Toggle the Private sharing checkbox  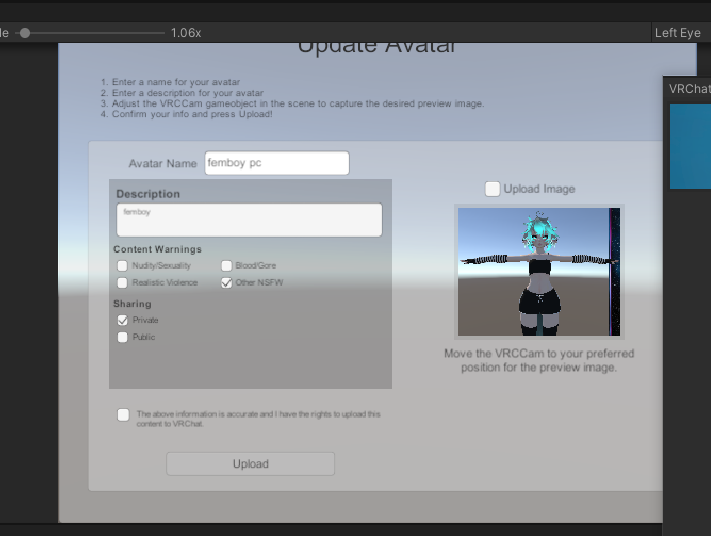pyautogui.click(x=122, y=320)
